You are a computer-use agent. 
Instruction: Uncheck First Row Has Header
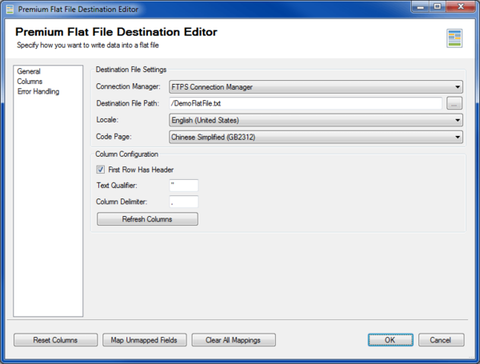[100, 170]
